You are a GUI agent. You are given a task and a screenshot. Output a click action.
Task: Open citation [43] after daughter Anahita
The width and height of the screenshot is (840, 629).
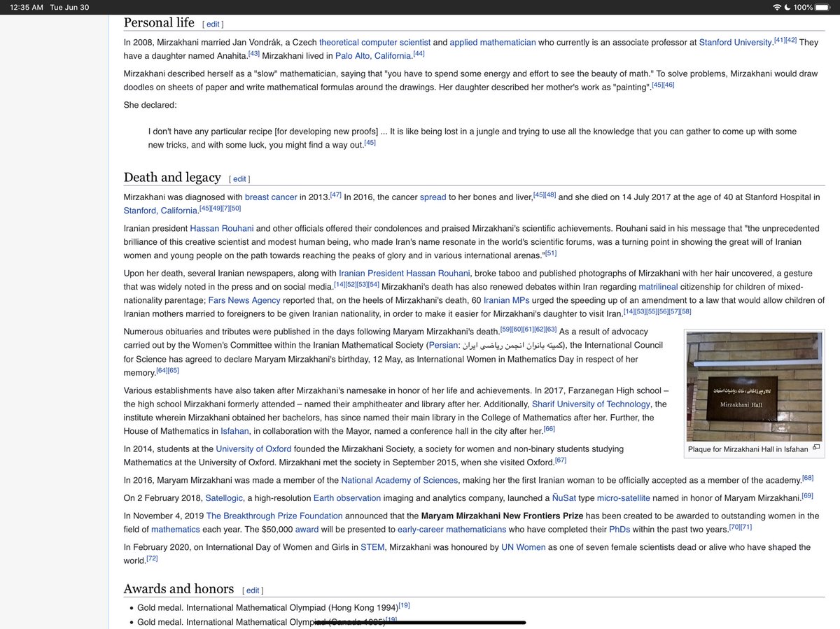(x=254, y=54)
